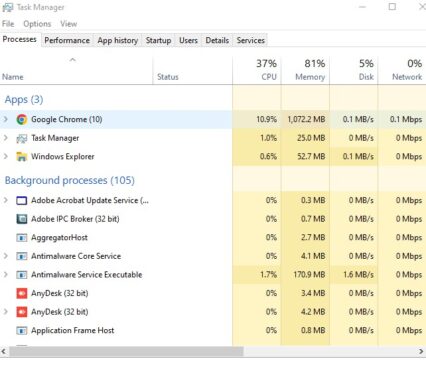Select Adobe IPC Broker (32 bit)

coord(75,219)
